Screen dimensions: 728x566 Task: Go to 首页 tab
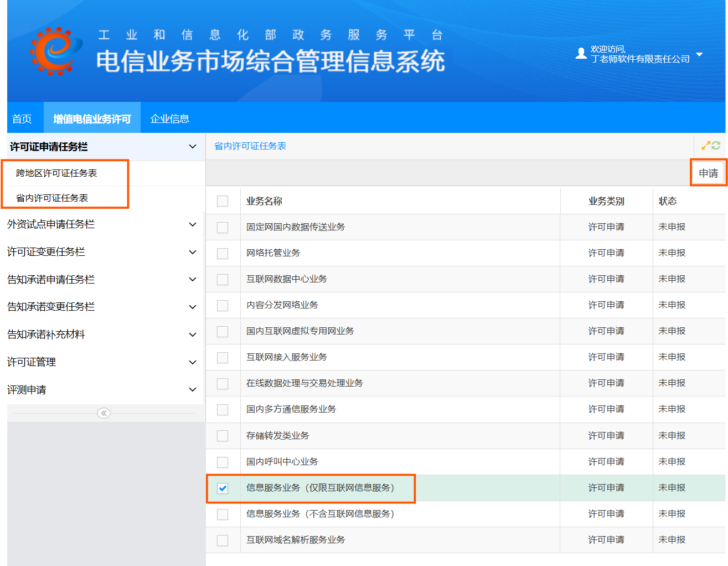click(x=22, y=119)
